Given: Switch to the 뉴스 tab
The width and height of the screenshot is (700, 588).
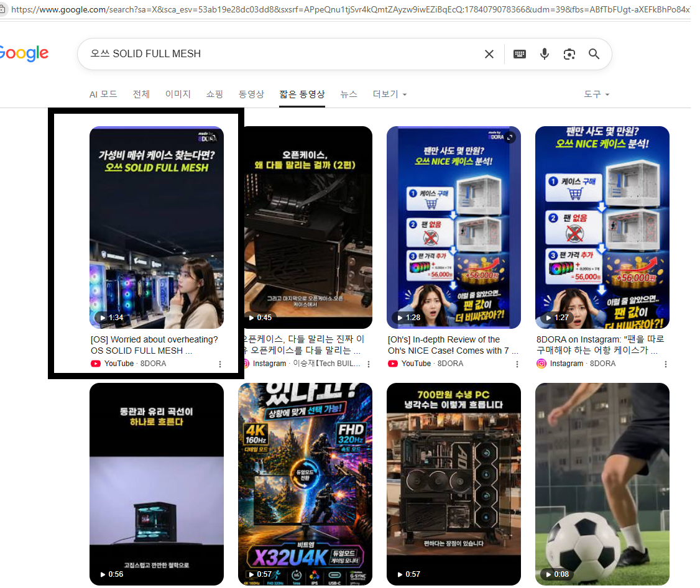Looking at the screenshot, I should coord(348,94).
